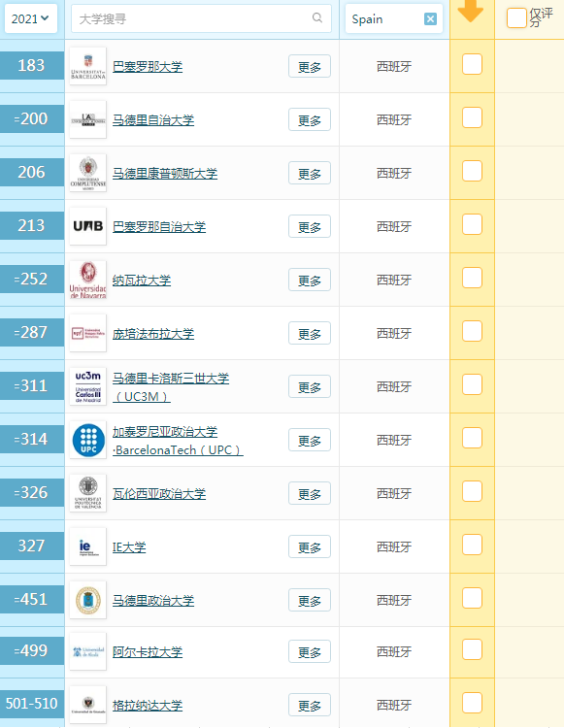Open the 庞培法布拉大学 link
This screenshot has height=728, width=564.
[153, 334]
